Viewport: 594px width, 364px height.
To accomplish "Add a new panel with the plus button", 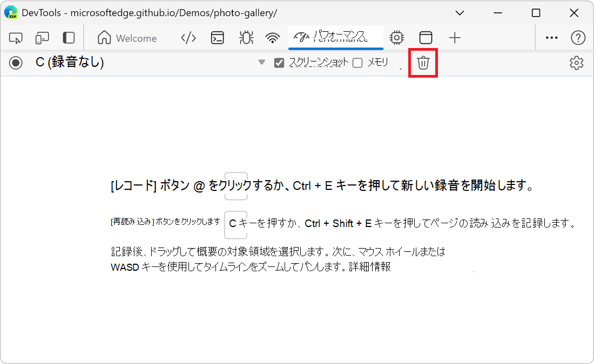I will [455, 38].
